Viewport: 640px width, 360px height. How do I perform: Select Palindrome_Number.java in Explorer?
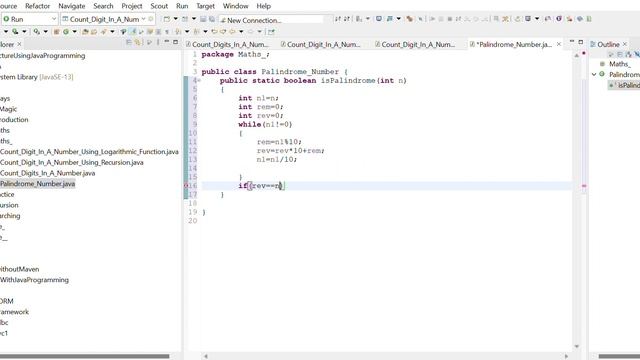tap(38, 184)
